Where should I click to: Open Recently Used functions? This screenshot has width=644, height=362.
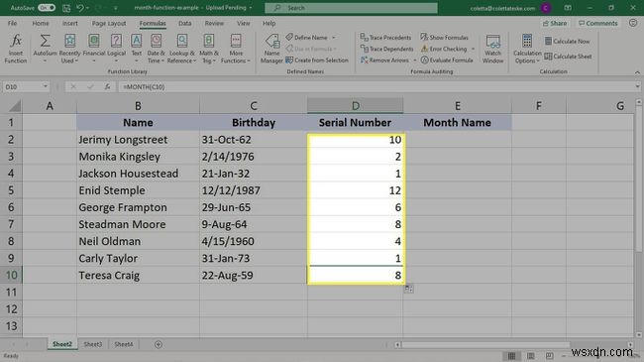tap(69, 49)
